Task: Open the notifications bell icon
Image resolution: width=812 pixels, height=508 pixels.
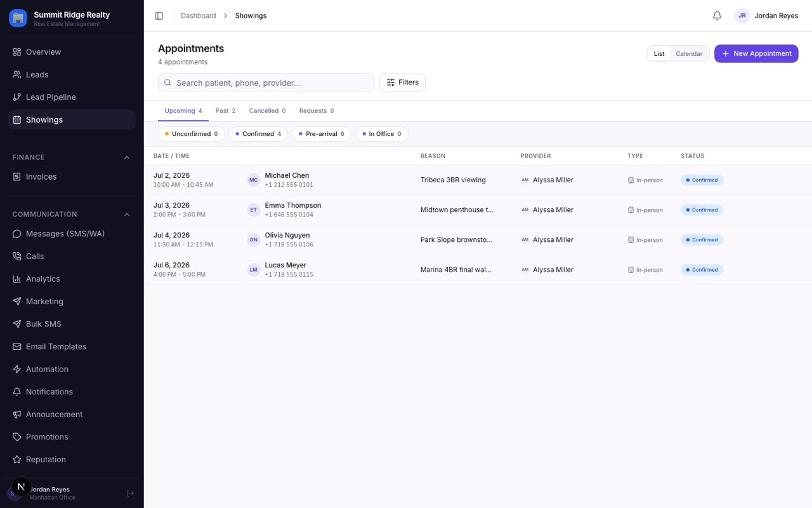Action: (x=717, y=16)
